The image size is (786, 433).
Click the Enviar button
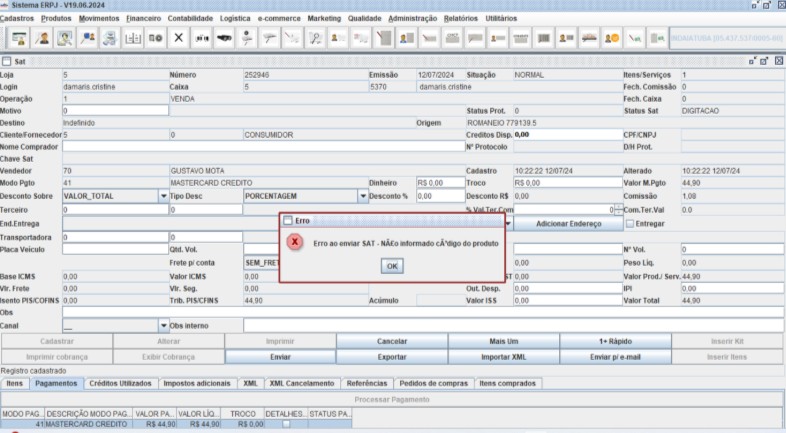coord(280,357)
